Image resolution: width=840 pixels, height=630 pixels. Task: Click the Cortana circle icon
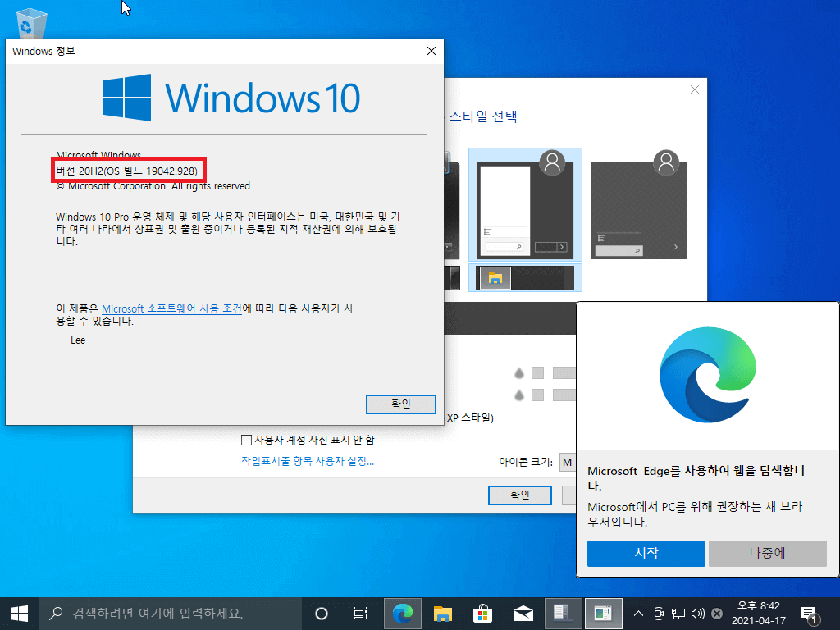(x=322, y=614)
